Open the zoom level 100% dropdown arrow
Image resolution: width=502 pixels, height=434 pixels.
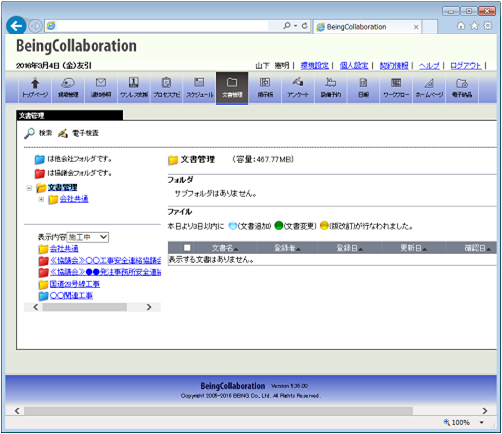coord(482,422)
